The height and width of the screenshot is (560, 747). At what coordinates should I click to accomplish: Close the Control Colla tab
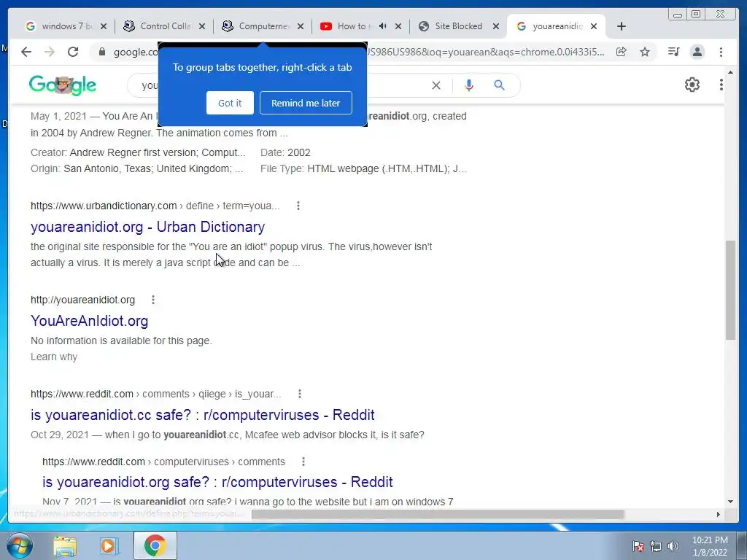pyautogui.click(x=202, y=26)
